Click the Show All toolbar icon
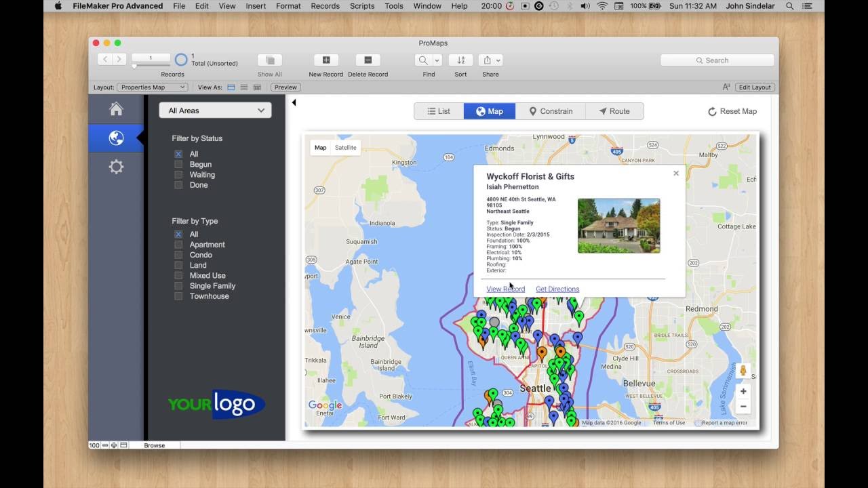868x488 pixels. [x=270, y=60]
